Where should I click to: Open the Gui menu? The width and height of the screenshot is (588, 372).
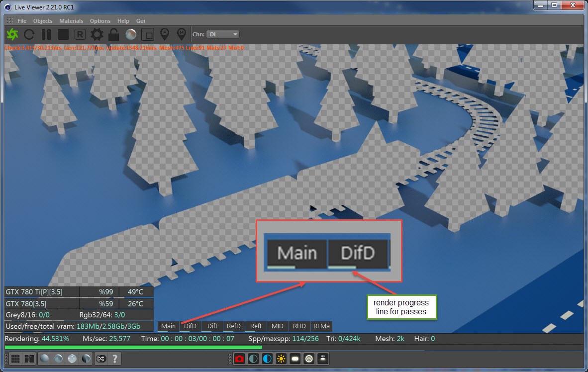[x=141, y=21]
